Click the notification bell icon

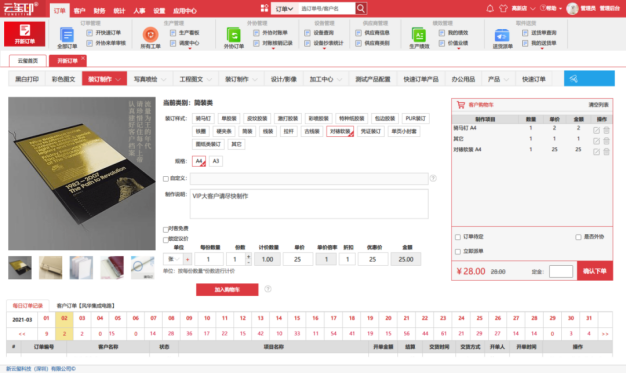(x=490, y=8)
